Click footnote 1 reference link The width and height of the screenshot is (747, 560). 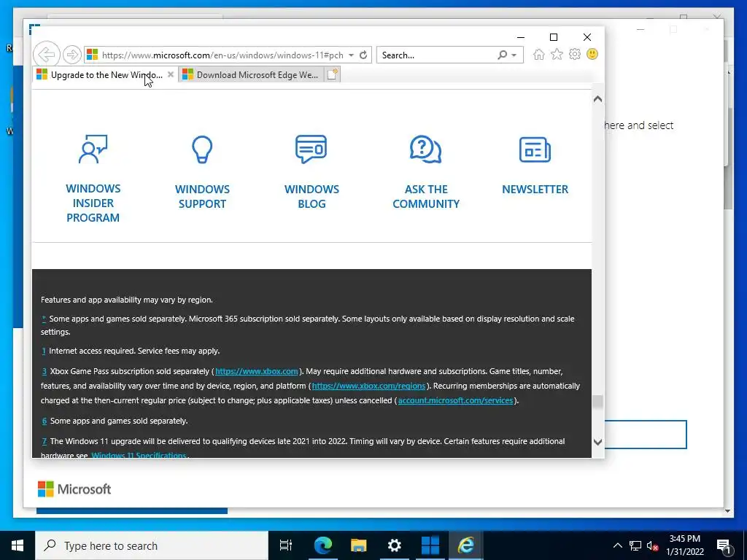pyautogui.click(x=44, y=351)
